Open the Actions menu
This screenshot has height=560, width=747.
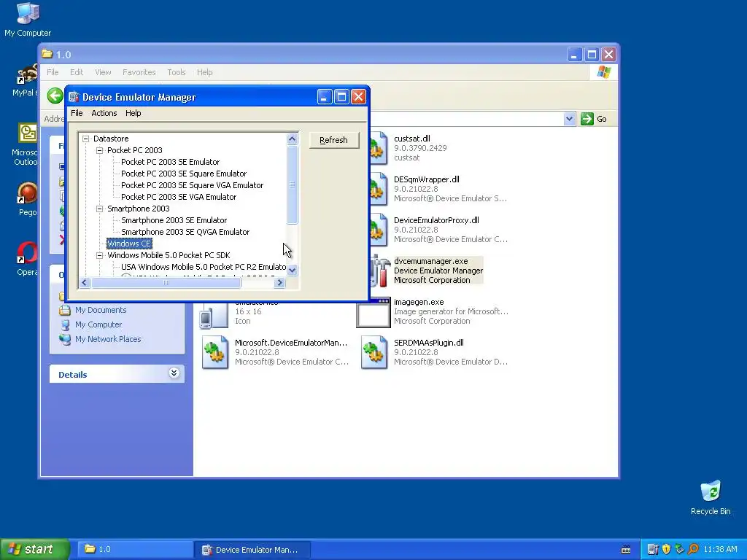(104, 113)
